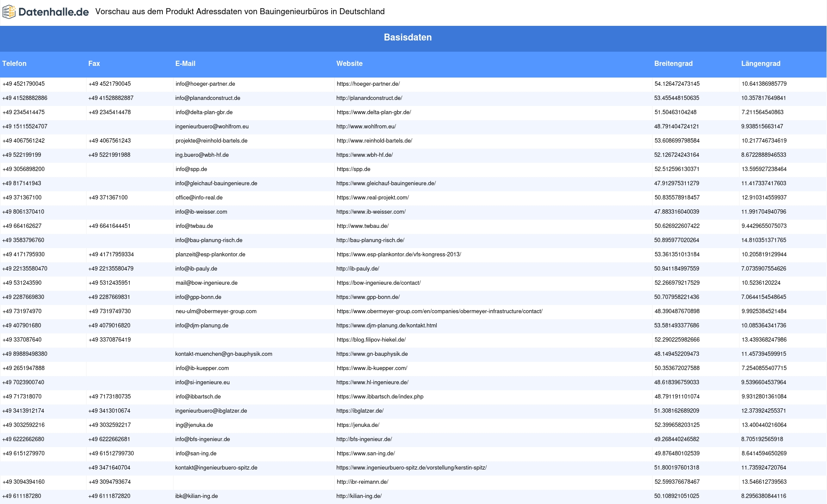
Task: Click email info@delta-plan-gbr.de
Action: [204, 112]
